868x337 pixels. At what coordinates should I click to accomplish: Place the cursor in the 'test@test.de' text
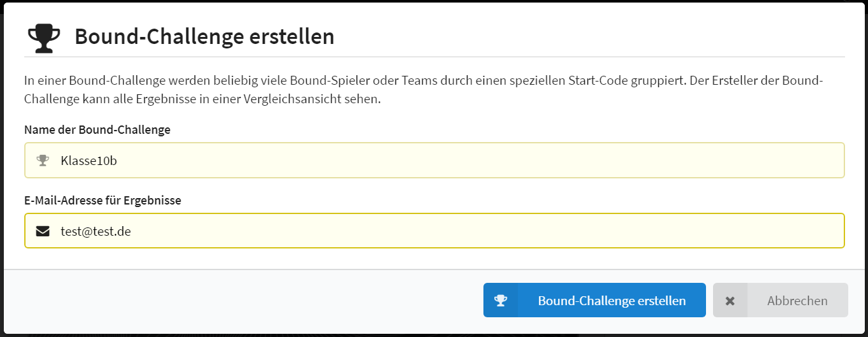(96, 231)
